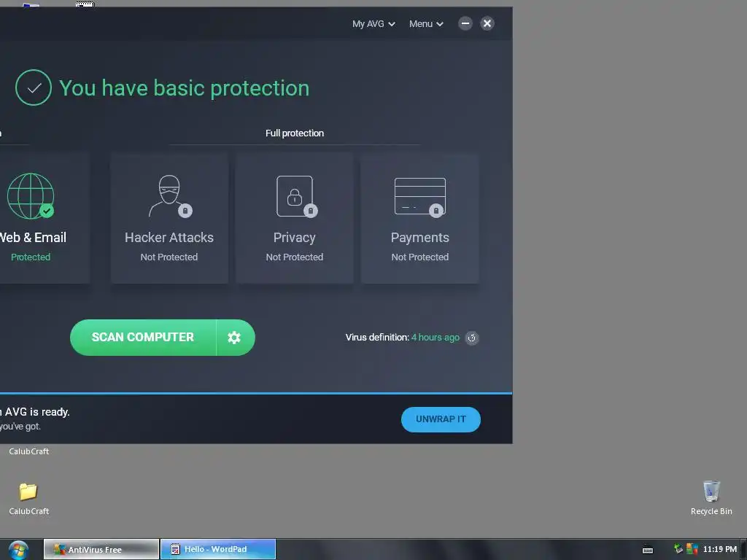The image size is (747, 560).
Task: Open the Windows Start orb
Action: click(x=18, y=550)
